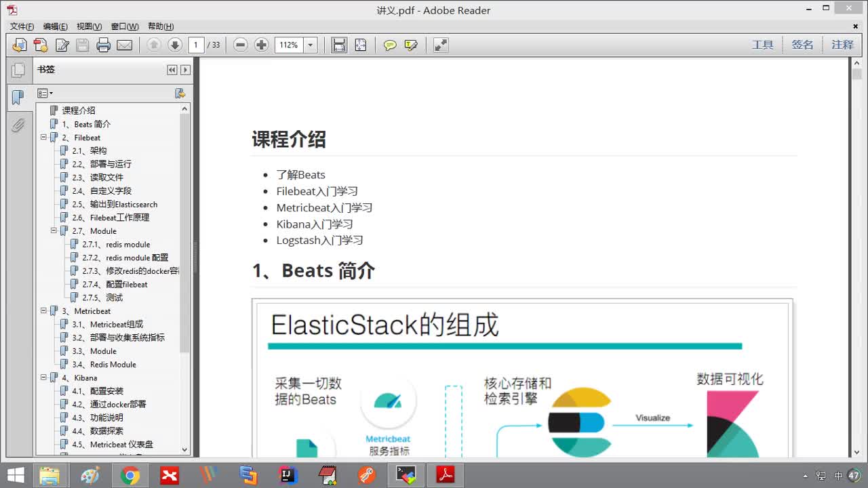Select the fit width scrolling icon
The image size is (868, 488).
339,45
